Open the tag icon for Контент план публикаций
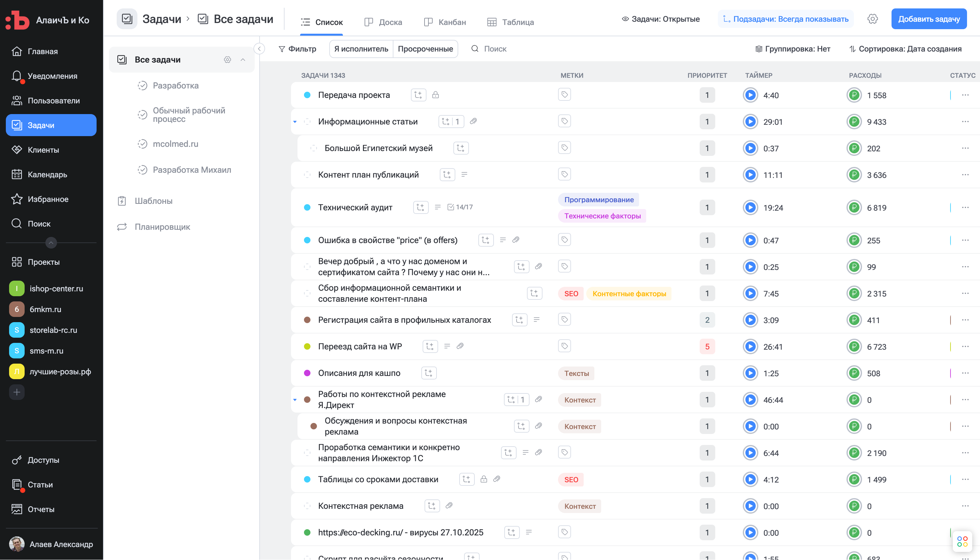The width and height of the screenshot is (980, 560). [564, 175]
